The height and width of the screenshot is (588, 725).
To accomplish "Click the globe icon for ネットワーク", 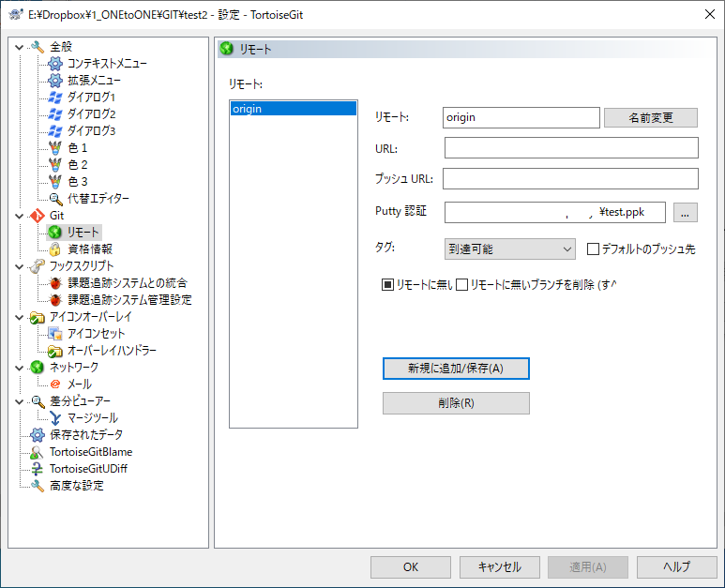I will (37, 367).
